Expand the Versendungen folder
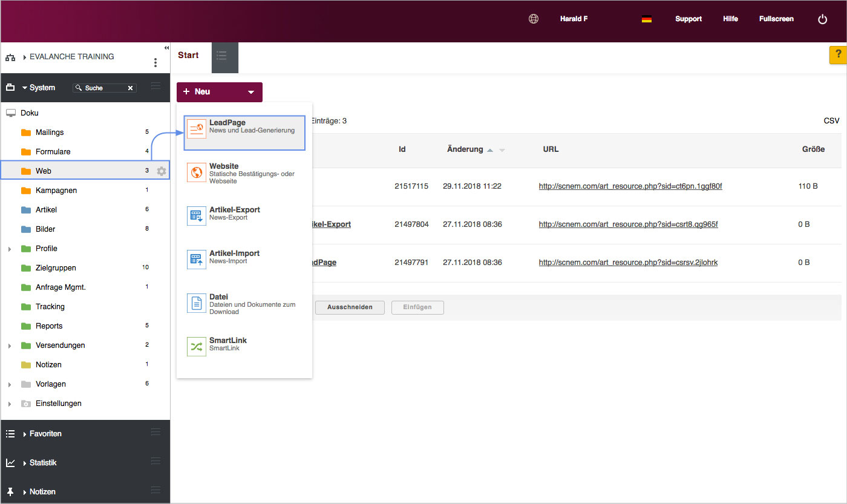 pyautogui.click(x=10, y=345)
